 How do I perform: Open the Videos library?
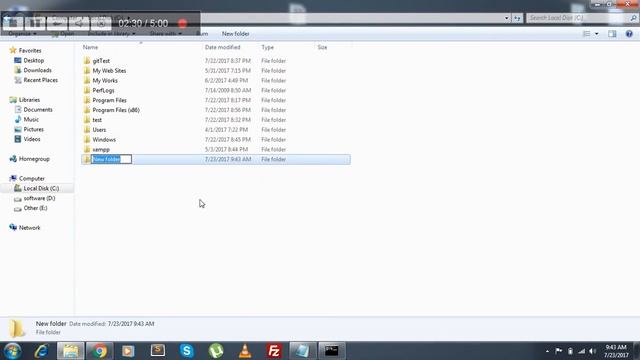click(x=32, y=139)
